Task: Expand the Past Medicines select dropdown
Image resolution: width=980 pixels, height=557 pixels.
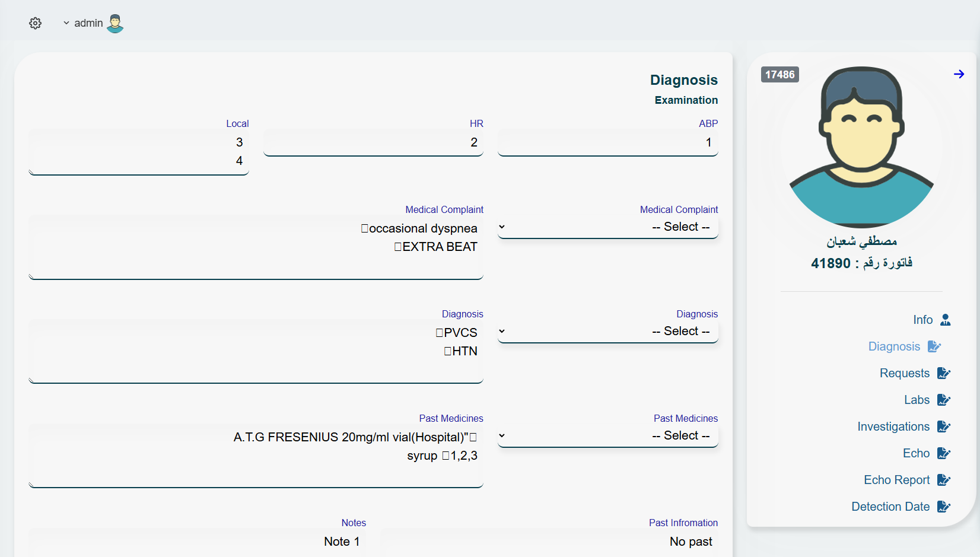Action: coord(607,436)
